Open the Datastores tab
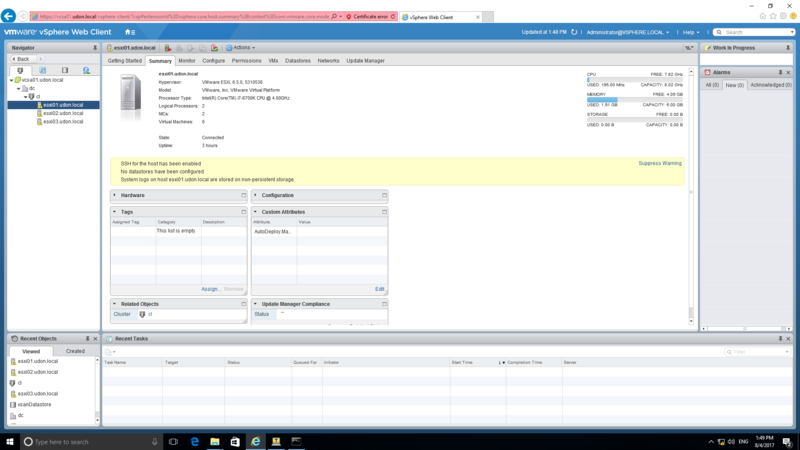The image size is (800, 450). (x=297, y=61)
